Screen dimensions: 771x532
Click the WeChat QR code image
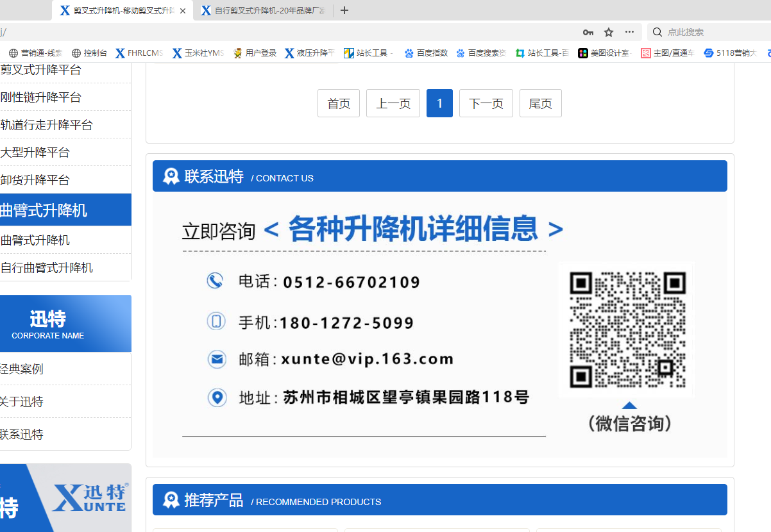click(627, 329)
